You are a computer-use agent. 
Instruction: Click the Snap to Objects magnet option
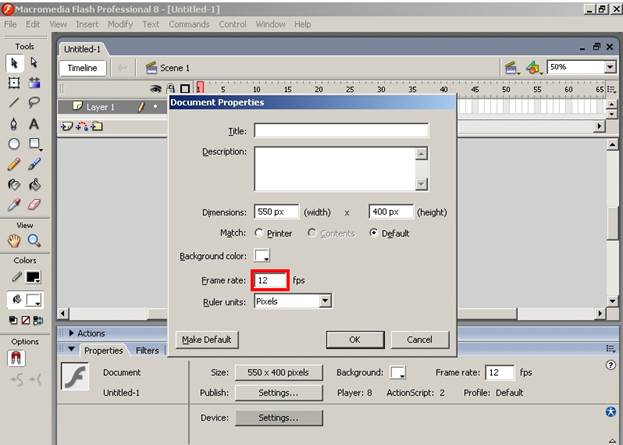coord(16,358)
